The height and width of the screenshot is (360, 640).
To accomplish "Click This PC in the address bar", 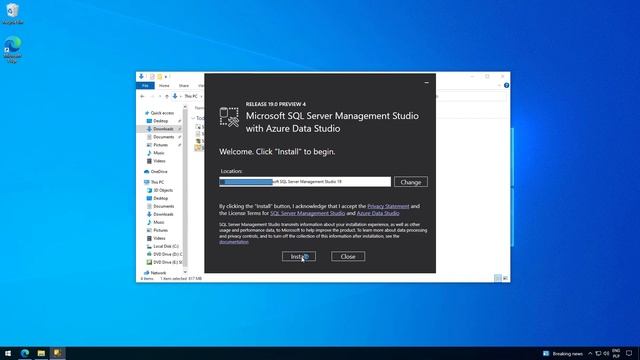I will 191,96.
